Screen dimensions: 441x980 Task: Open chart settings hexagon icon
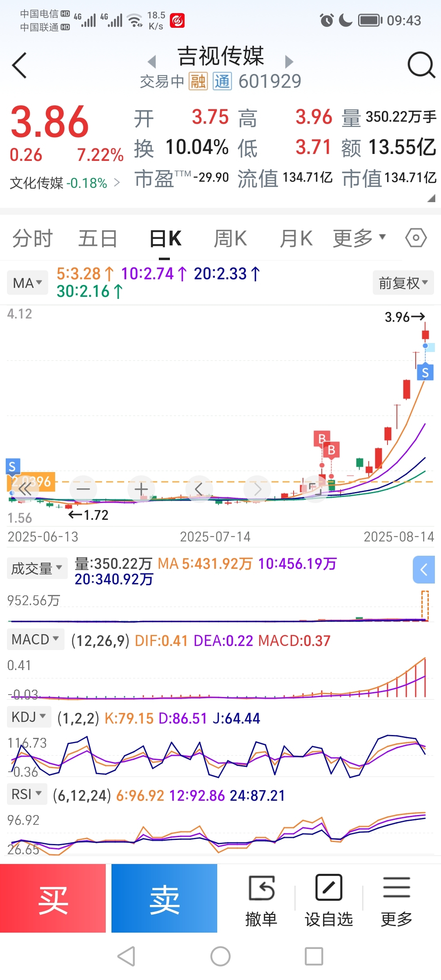point(416,238)
